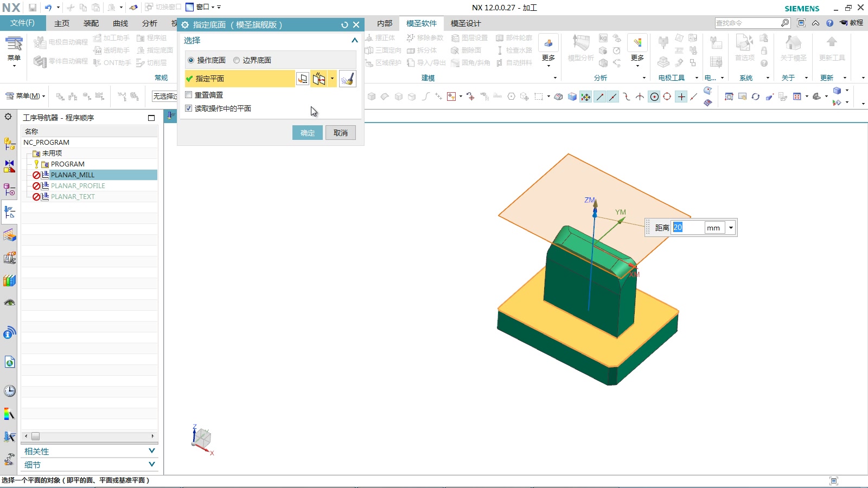Click the settings gear icon above the sidebar
This screenshot has width=868, height=488.
click(x=8, y=117)
